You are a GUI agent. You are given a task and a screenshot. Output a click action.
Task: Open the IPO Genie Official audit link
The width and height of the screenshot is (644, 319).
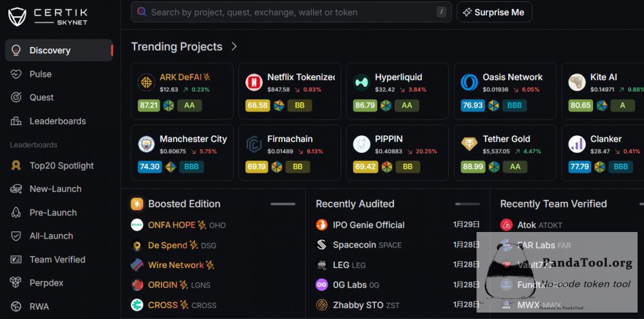[368, 225]
